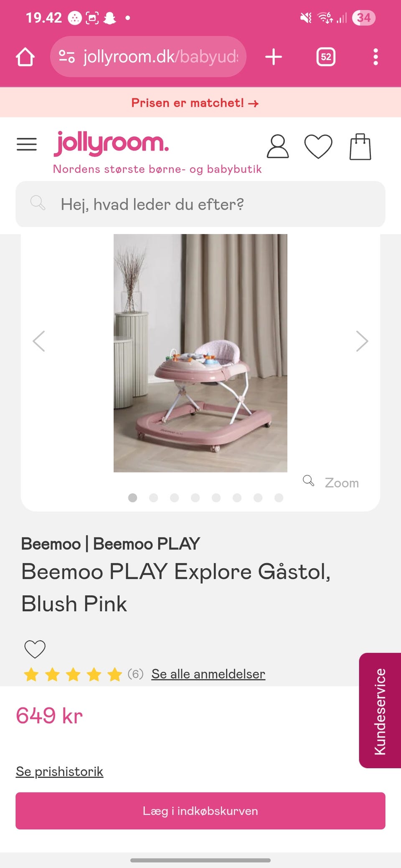The image size is (401, 868).
Task: Open the hamburger navigation menu
Action: click(x=27, y=144)
